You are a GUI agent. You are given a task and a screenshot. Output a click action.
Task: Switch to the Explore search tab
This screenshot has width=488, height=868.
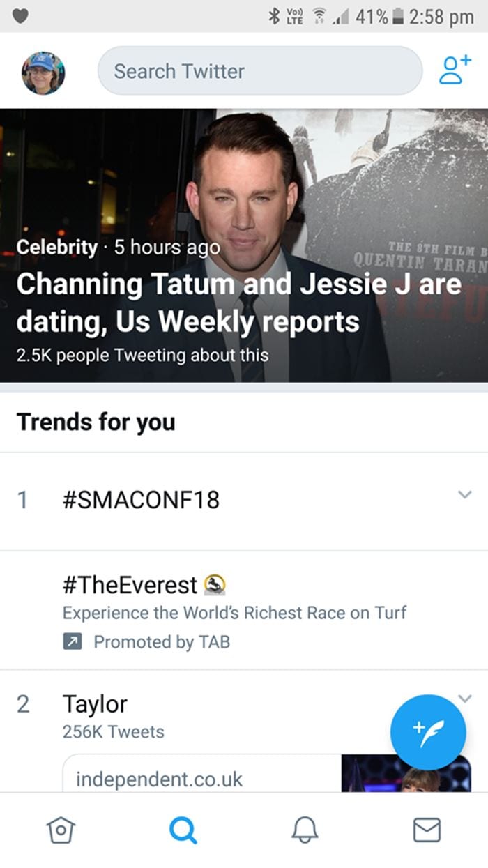pos(183,830)
